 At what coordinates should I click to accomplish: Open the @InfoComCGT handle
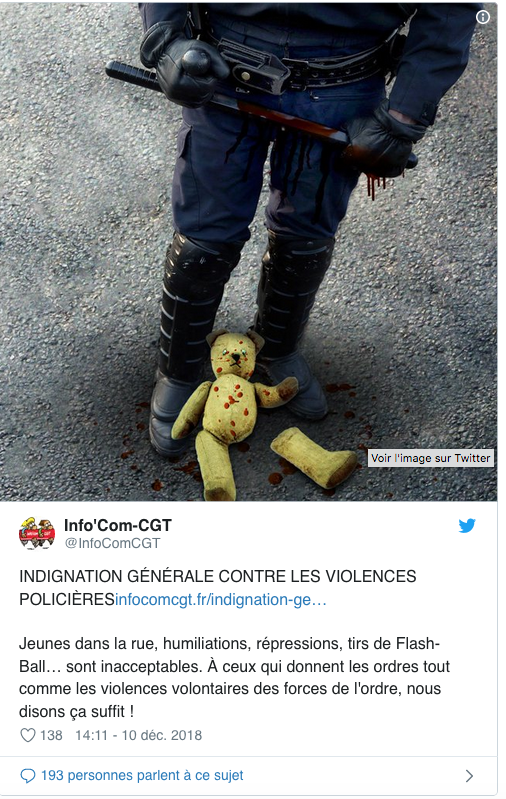(112, 544)
